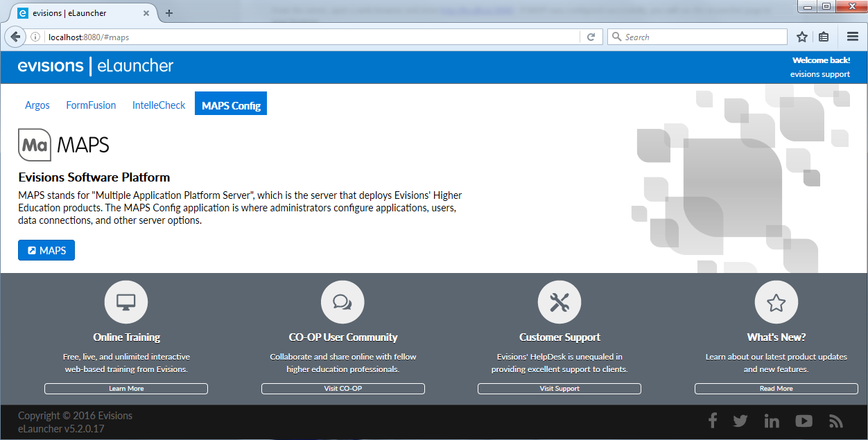Focus the localhost:8080 address bar

pyautogui.click(x=312, y=37)
